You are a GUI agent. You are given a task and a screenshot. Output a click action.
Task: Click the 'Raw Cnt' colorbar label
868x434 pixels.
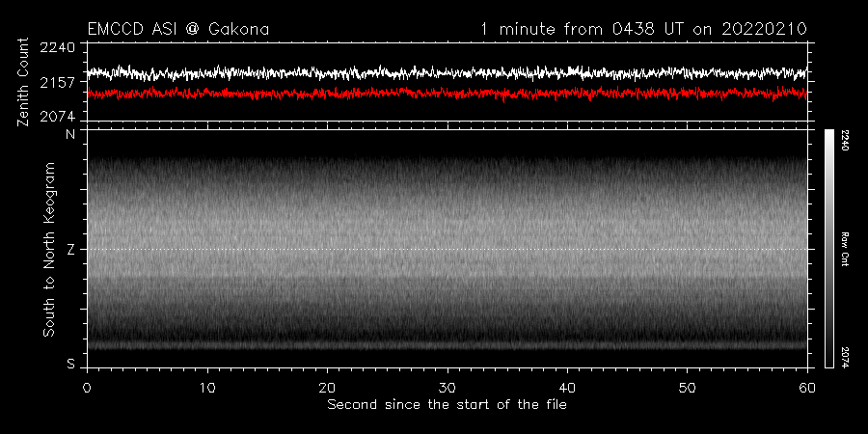tap(845, 249)
